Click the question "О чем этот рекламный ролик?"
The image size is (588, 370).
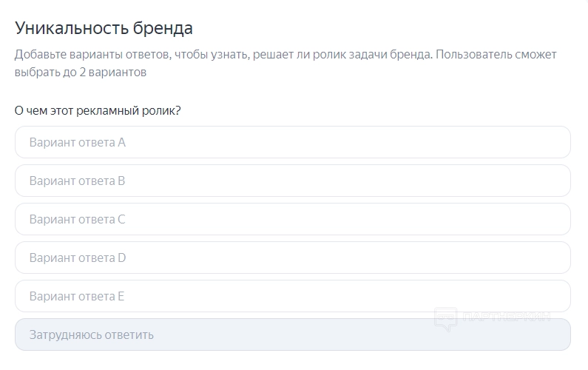tap(98, 110)
